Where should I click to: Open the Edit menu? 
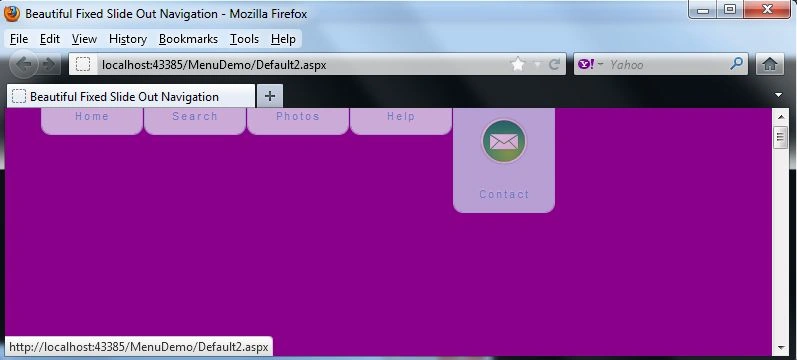(x=50, y=39)
